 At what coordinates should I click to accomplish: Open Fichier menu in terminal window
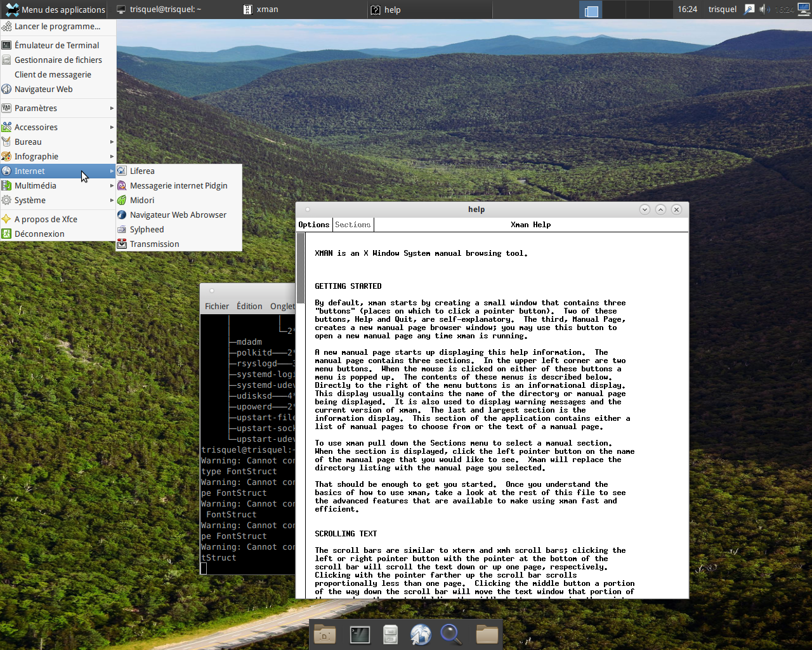point(217,306)
